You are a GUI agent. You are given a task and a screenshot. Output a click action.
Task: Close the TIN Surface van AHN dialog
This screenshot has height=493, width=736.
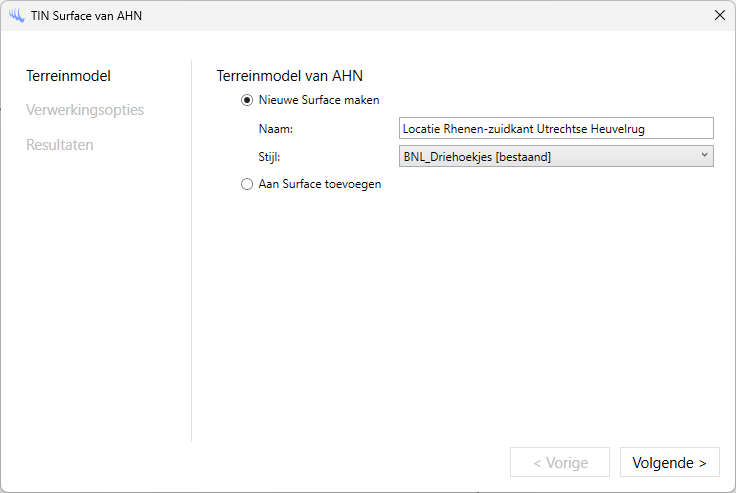720,15
